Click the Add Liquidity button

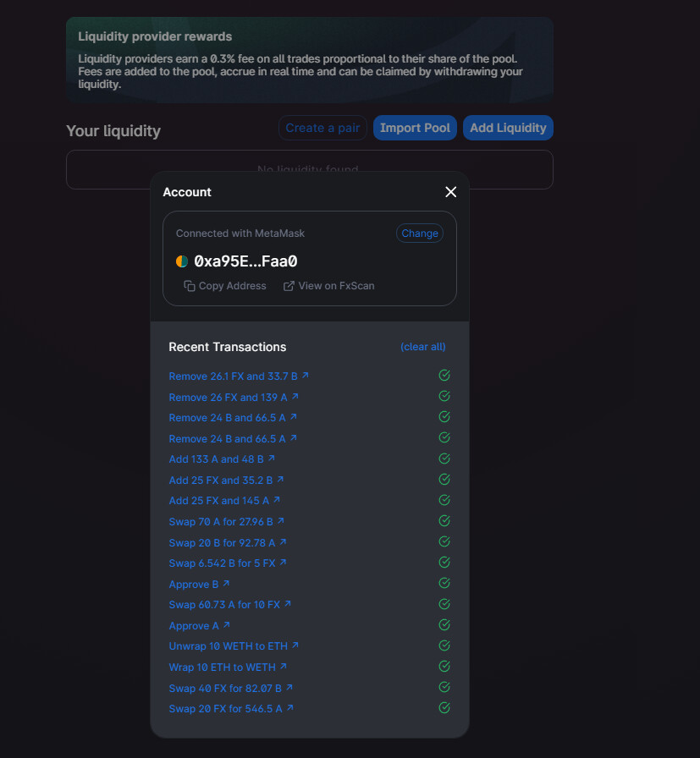(508, 128)
